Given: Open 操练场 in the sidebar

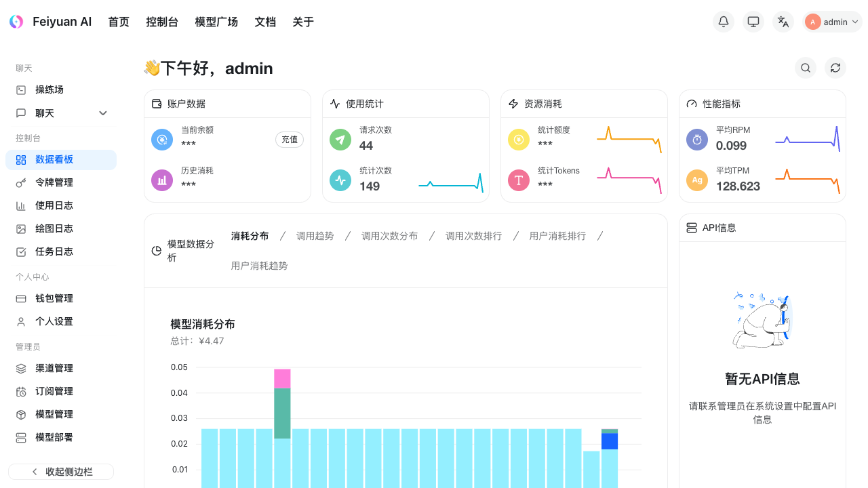Looking at the screenshot, I should pos(61,89).
